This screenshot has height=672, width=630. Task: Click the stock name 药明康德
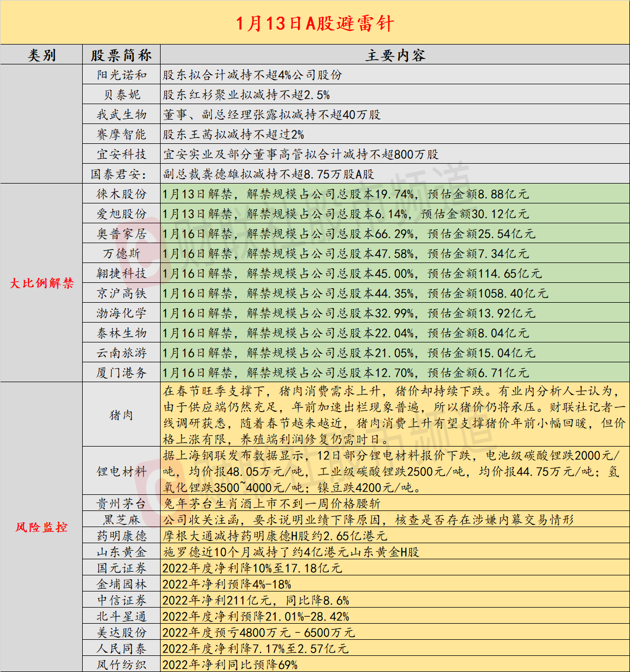[121, 536]
